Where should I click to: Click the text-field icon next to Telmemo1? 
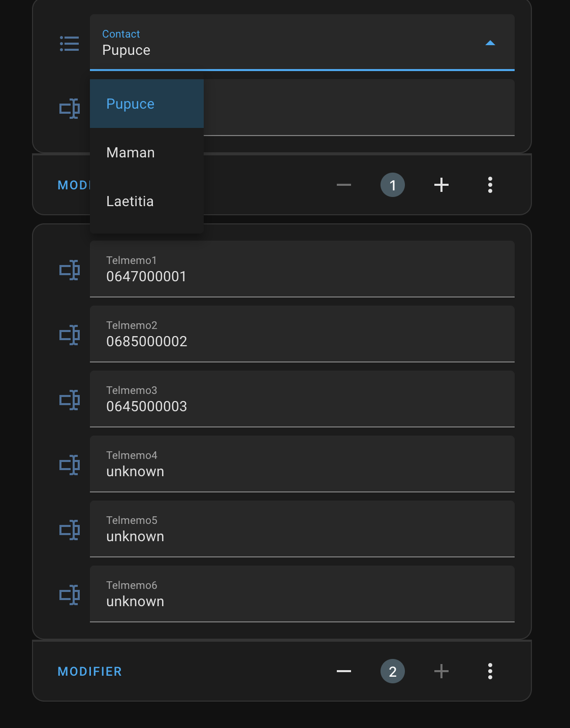coord(70,270)
